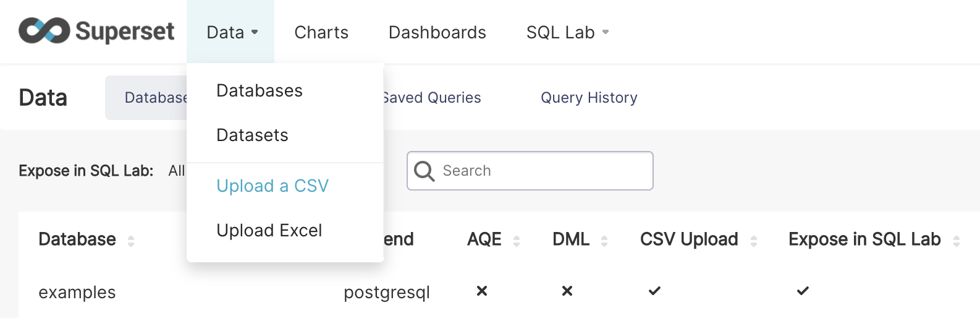This screenshot has width=980, height=318.
Task: Open the Query History tab
Action: (589, 98)
